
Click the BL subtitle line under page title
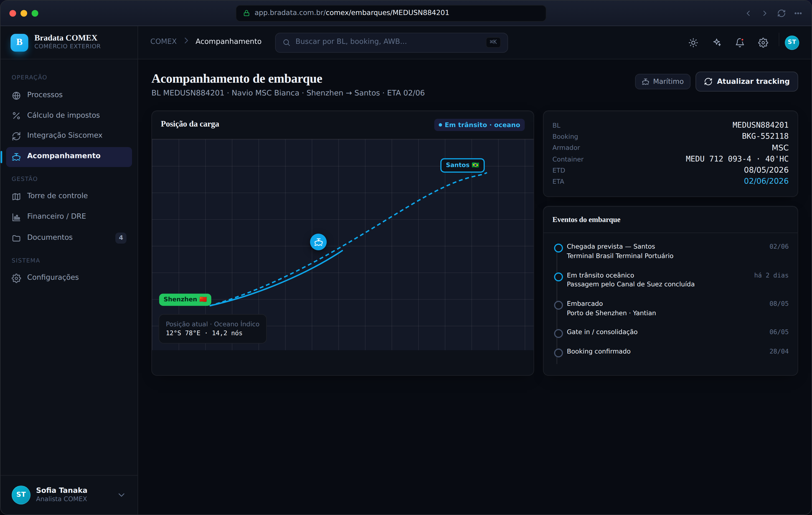(x=288, y=93)
